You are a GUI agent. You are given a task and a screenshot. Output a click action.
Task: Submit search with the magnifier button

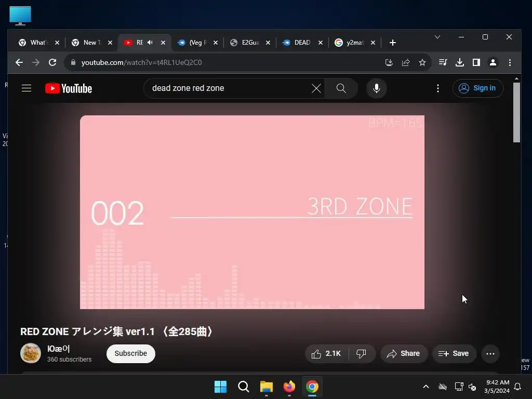[x=341, y=88]
